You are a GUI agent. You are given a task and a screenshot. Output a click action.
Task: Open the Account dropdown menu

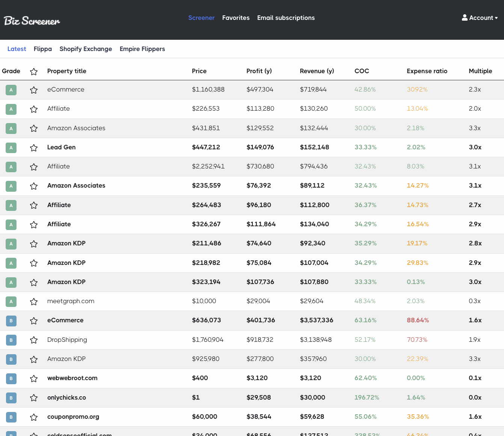point(480,18)
